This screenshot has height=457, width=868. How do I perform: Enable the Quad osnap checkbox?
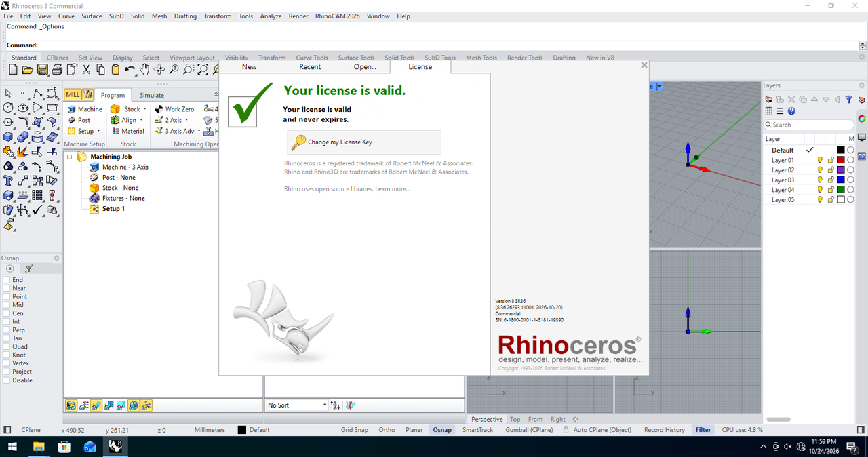click(x=7, y=346)
